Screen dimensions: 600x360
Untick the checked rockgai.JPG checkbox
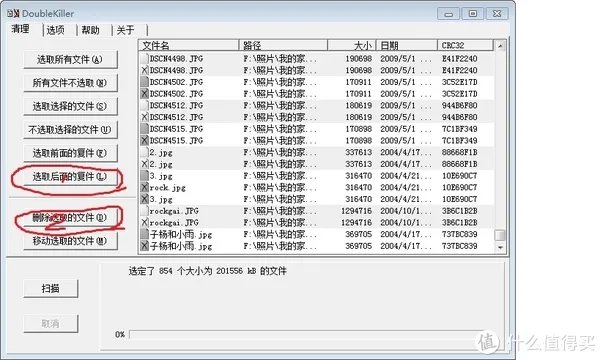point(144,222)
